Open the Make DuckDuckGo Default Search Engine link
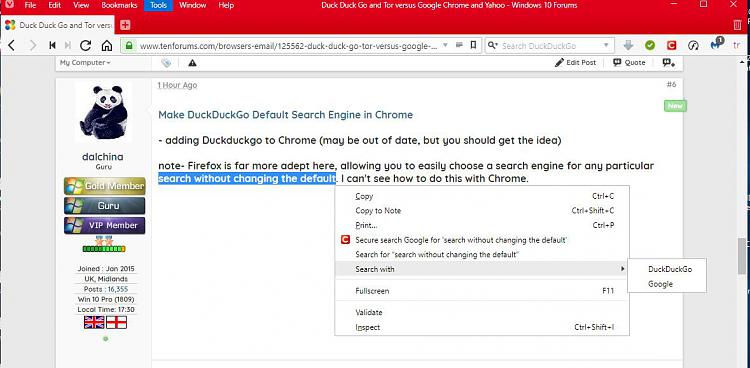 (x=286, y=115)
